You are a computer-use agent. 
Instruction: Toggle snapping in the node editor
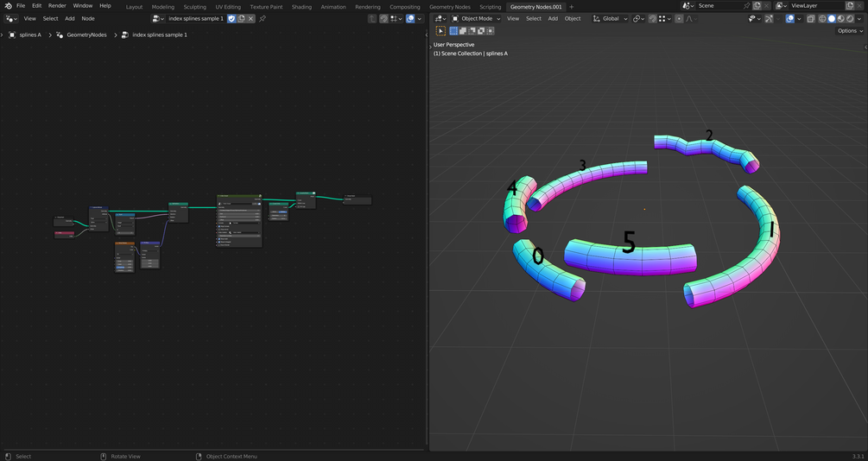383,19
